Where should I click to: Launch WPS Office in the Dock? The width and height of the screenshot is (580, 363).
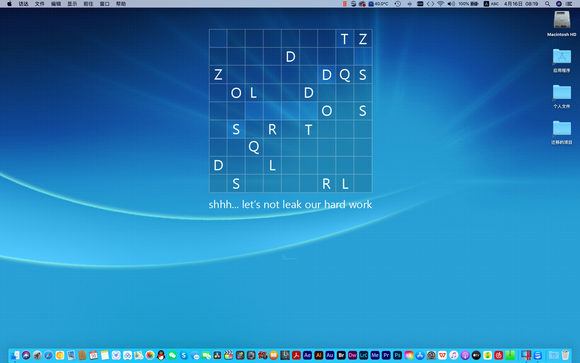(x=442, y=356)
